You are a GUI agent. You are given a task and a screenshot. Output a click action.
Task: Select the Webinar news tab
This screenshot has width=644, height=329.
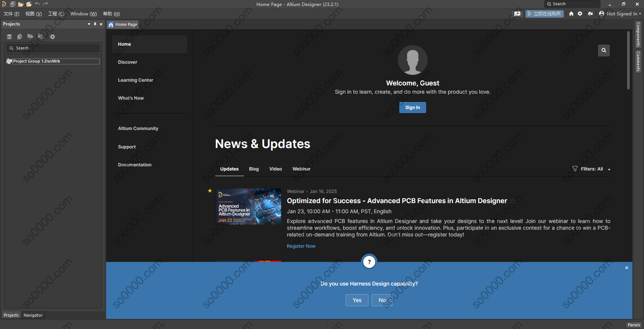[x=301, y=169]
